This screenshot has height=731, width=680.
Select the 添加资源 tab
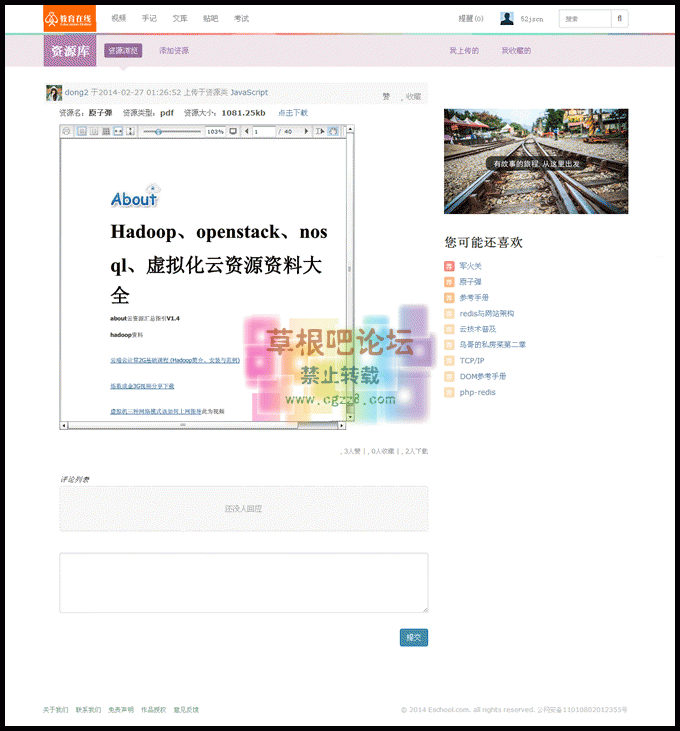coord(174,50)
